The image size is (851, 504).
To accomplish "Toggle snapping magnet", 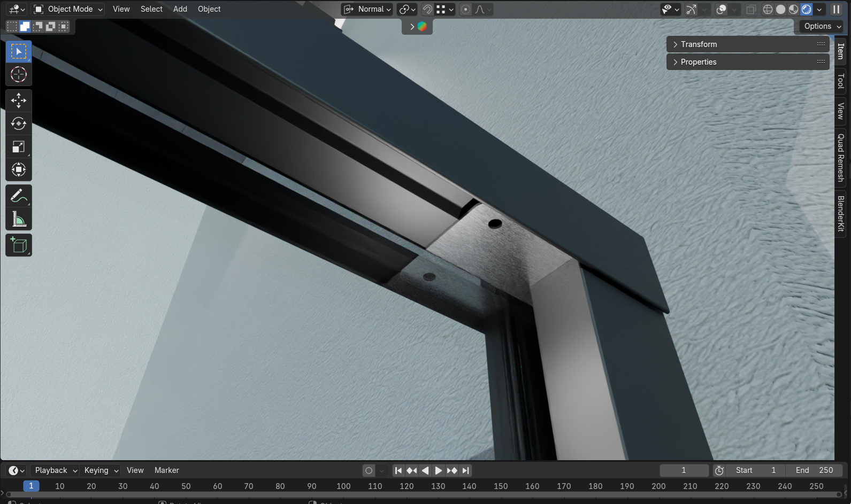I will click(427, 10).
